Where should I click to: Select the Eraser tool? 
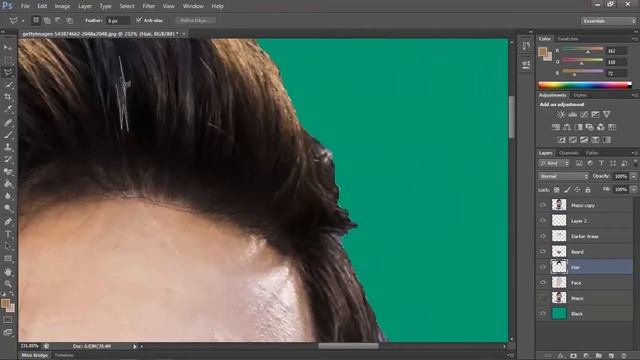[8, 171]
